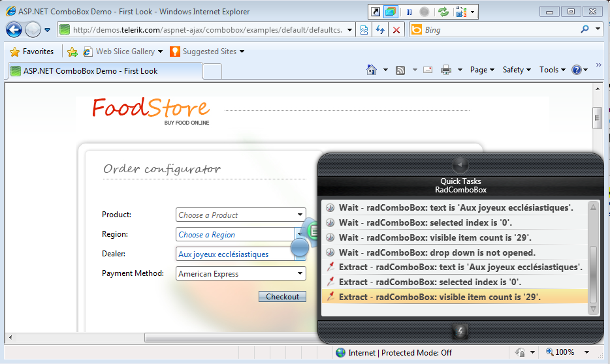610x364 pixels.
Task: Select Extract text is 'Aux joyeux ecclésiastiques'
Action: (455, 267)
